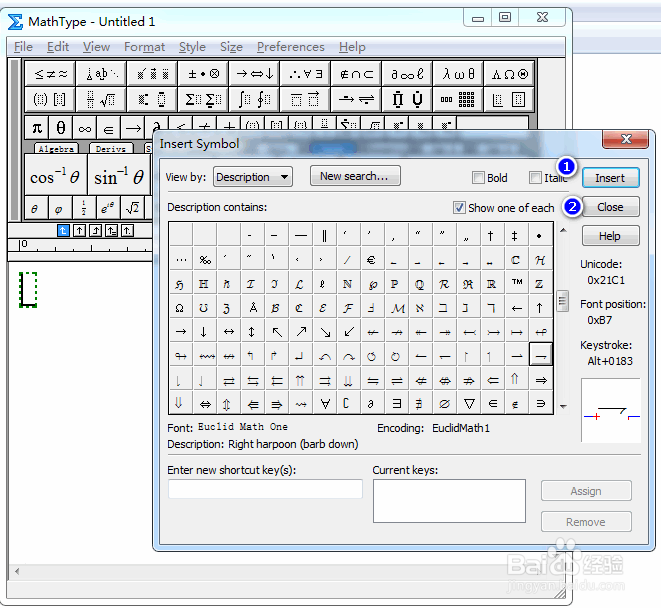The image size is (661, 608).
Task: Open the boxes templates palette
Action: (x=509, y=100)
